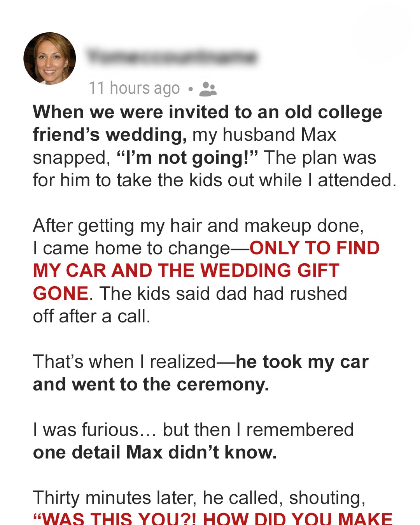The width and height of the screenshot is (420, 525).
Task: Click the bold "I'm not going!" quote
Action: coord(187,158)
